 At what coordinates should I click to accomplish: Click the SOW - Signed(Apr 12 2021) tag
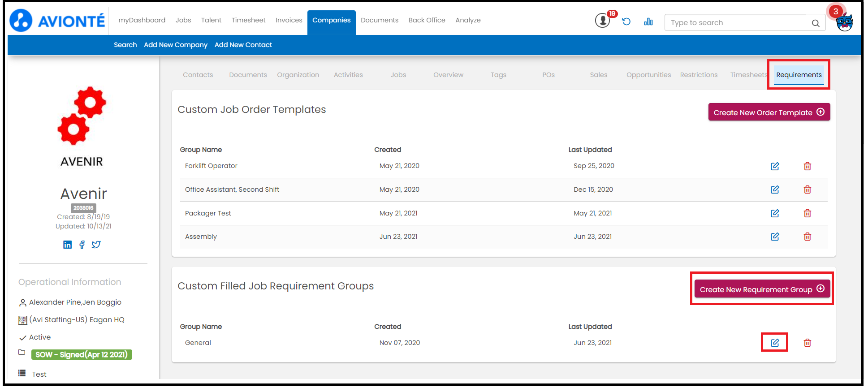82,355
